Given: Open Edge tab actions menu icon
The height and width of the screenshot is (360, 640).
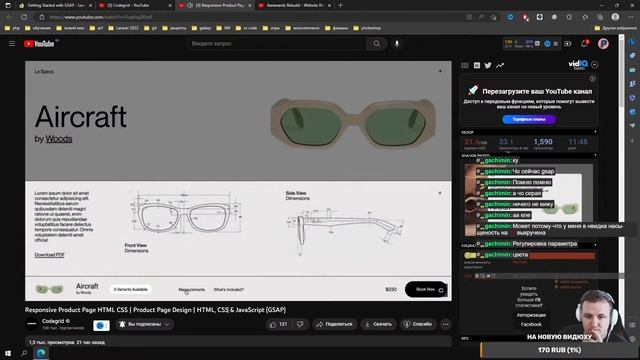Looking at the screenshot, I should [x=8, y=5].
